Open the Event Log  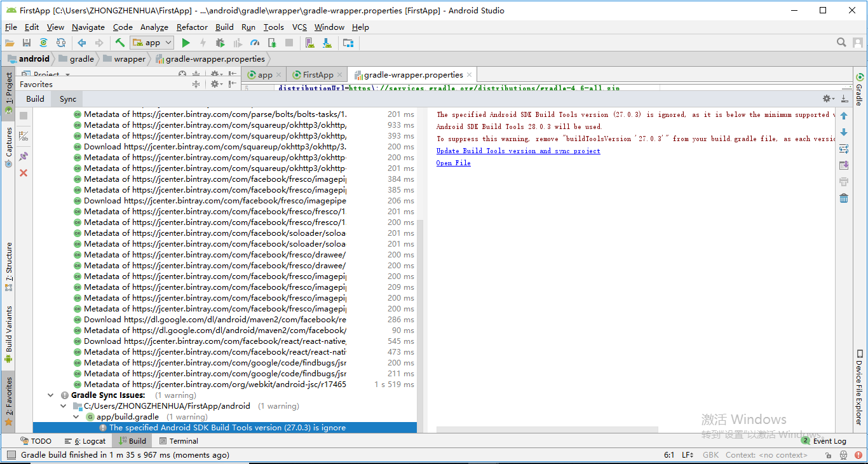point(824,440)
